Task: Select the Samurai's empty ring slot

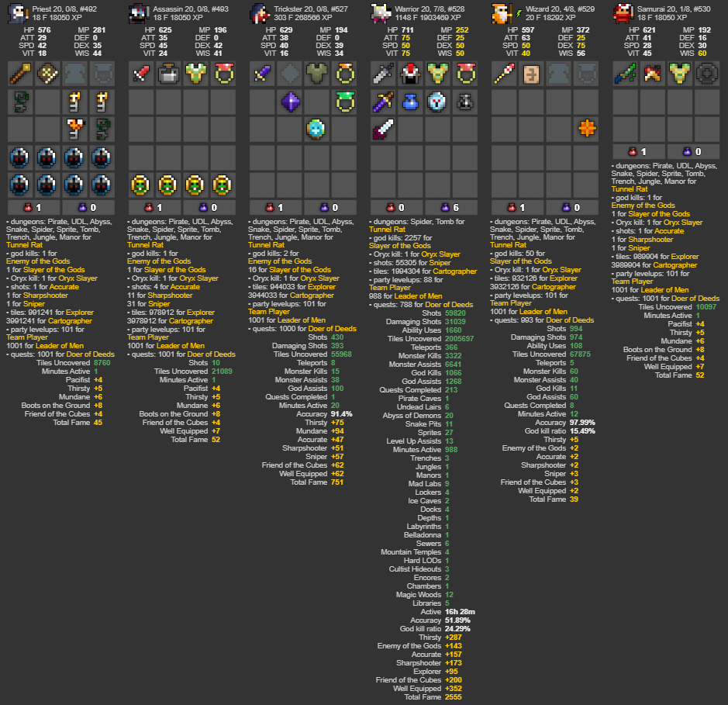Action: click(707, 74)
